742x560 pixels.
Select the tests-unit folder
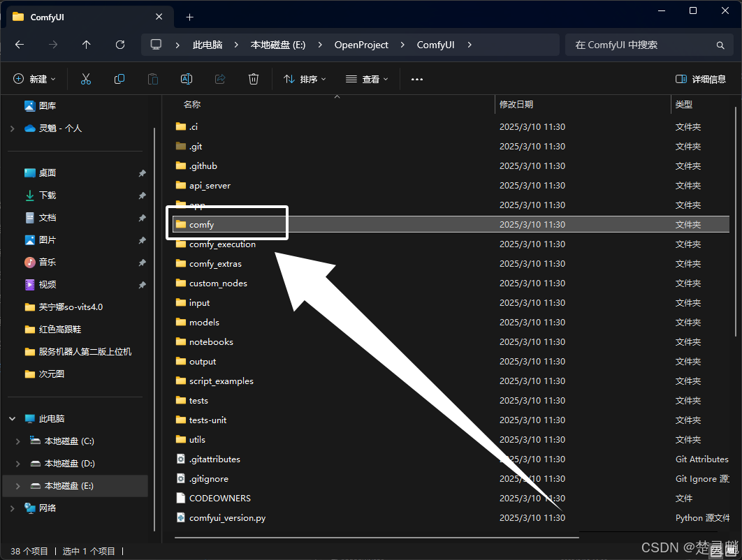coord(201,420)
